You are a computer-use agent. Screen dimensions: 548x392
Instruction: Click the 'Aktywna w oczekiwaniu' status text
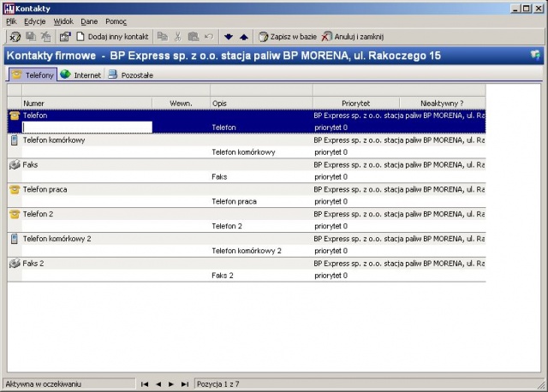point(43,384)
